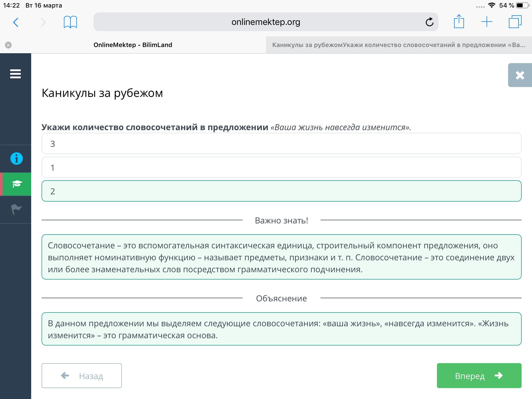
Task: Close the lesson with the X button
Action: [520, 75]
